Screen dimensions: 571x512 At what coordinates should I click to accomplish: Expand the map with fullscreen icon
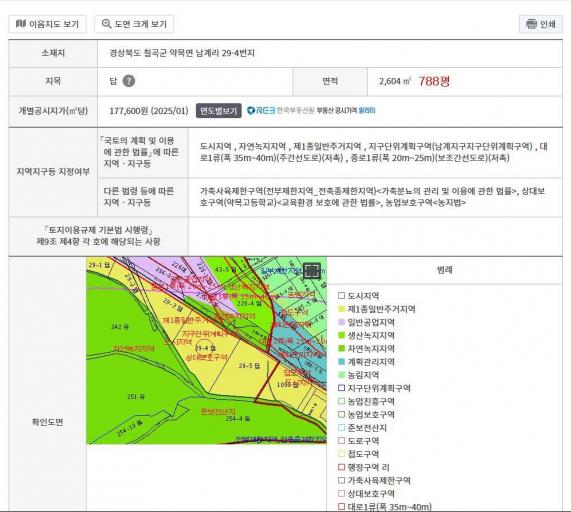tap(312, 271)
